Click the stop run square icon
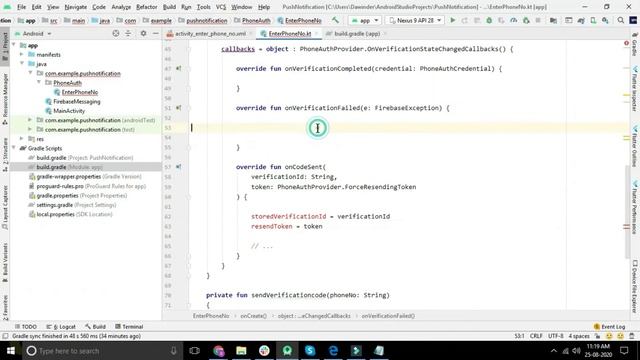The image size is (640, 360). [x=538, y=20]
